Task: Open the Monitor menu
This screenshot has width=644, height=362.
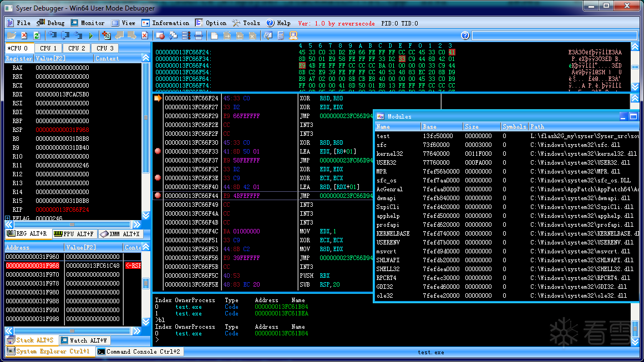Action: [x=87, y=23]
